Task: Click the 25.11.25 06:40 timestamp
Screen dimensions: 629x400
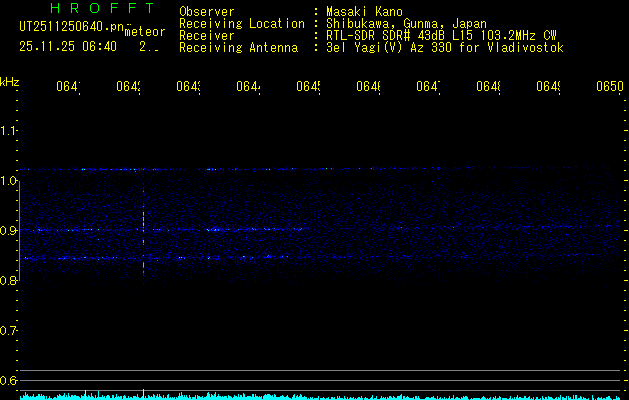Action: click(68, 46)
